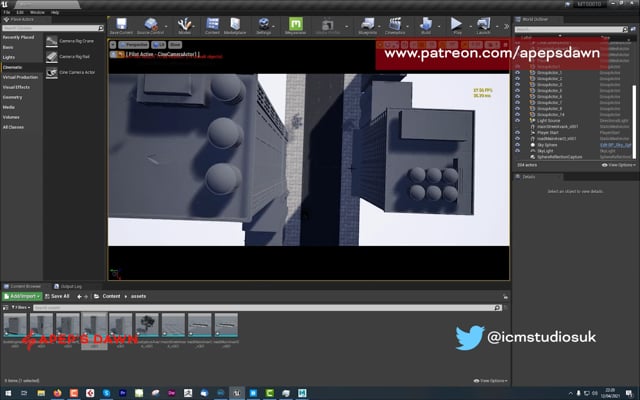The image size is (640, 400).
Task: Switch to the Place Actors tab
Action: point(22,19)
